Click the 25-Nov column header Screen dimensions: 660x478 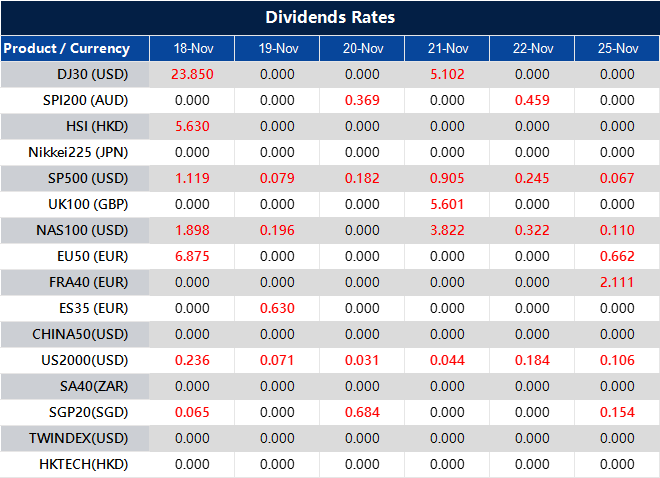(x=617, y=48)
